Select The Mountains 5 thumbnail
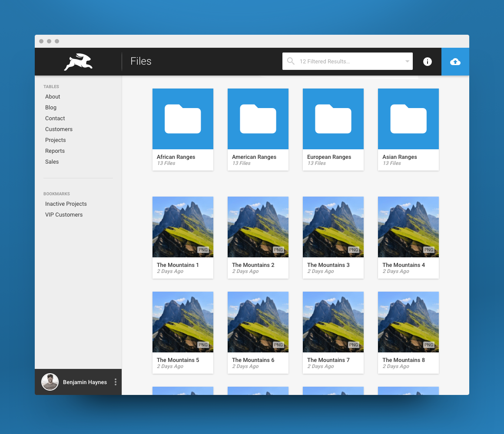Screen dimensions: 504x434 coord(183,322)
